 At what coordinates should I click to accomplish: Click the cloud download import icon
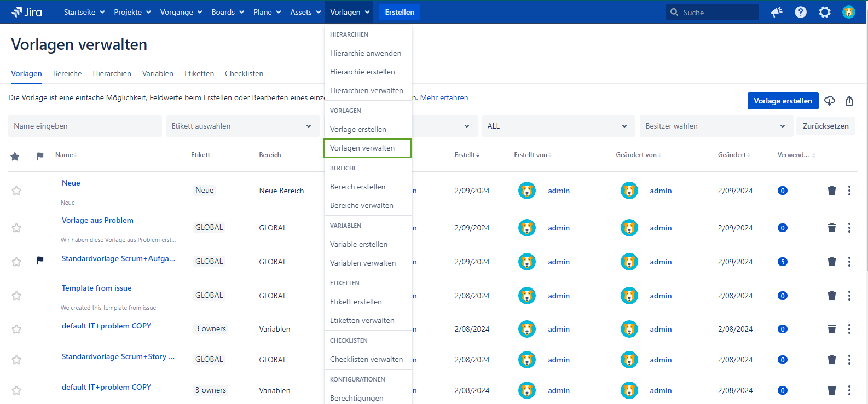[830, 101]
